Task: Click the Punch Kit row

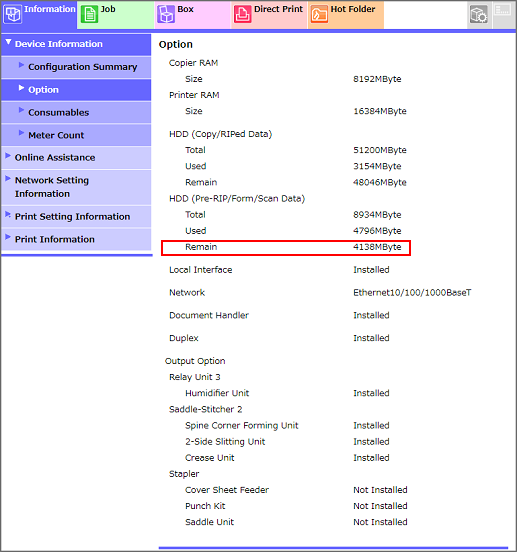Action: (x=296, y=506)
